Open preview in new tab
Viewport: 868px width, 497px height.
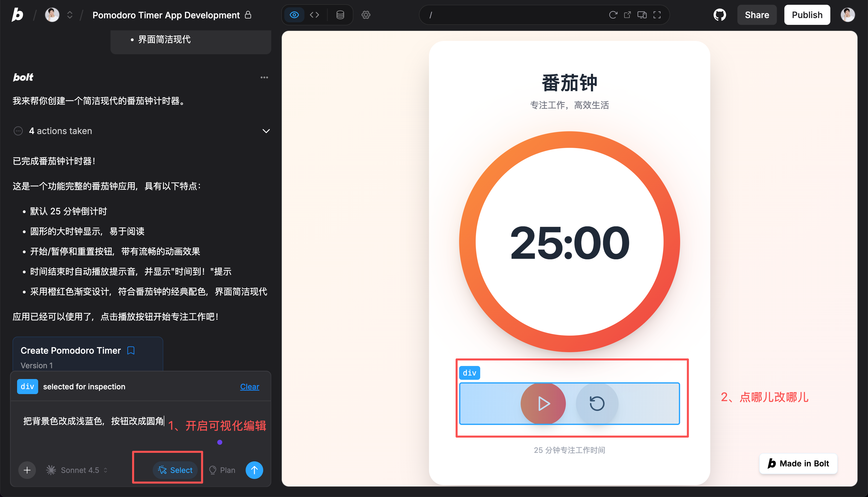point(627,15)
